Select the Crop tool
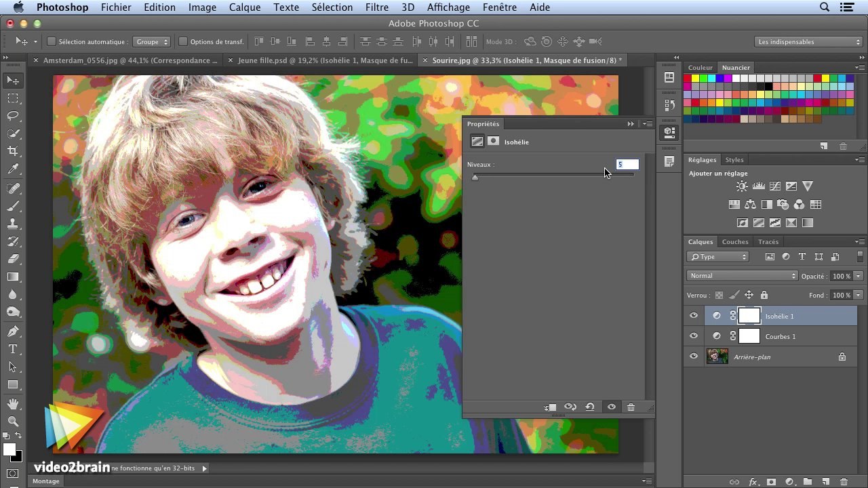The width and height of the screenshot is (868, 488). pos(13,151)
